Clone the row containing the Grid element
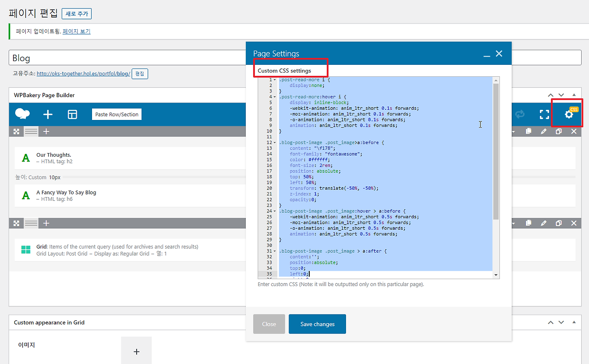The image size is (589, 364). pyautogui.click(x=559, y=223)
